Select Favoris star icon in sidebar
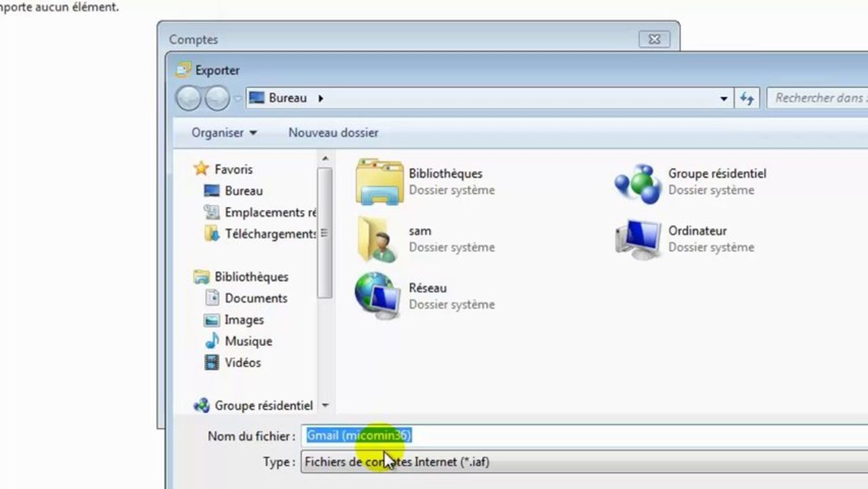 click(x=201, y=168)
